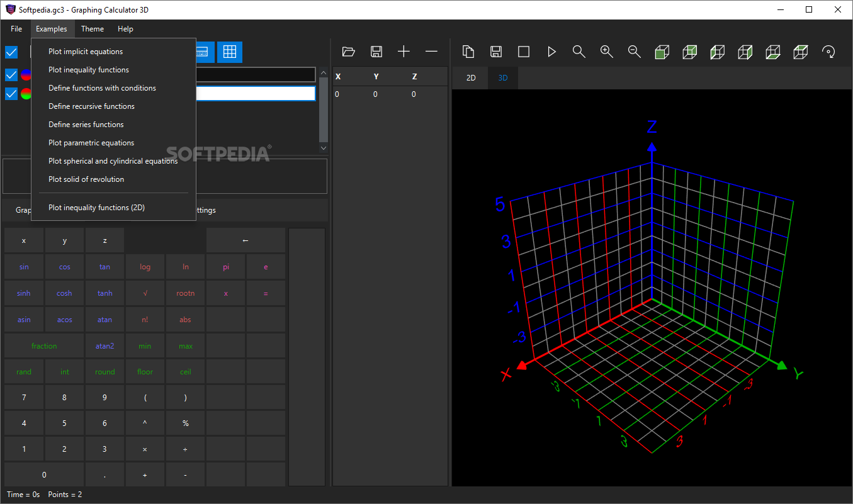
Task: Zoom in on the graph
Action: [607, 52]
